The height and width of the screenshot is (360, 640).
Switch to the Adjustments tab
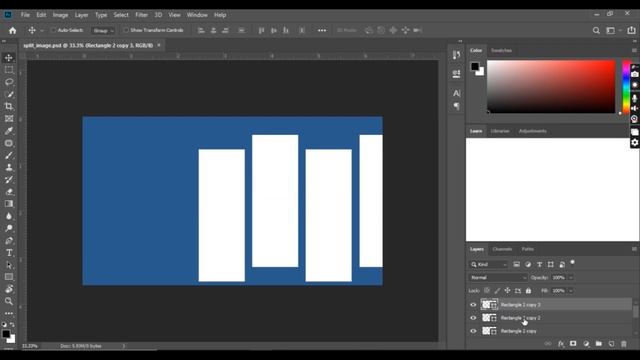[533, 131]
